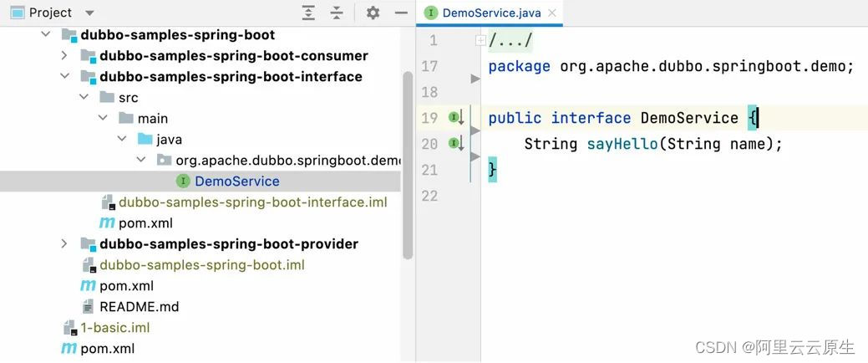The height and width of the screenshot is (363, 868).
Task: Select the bottom root pom.xml file
Action: coord(108,349)
